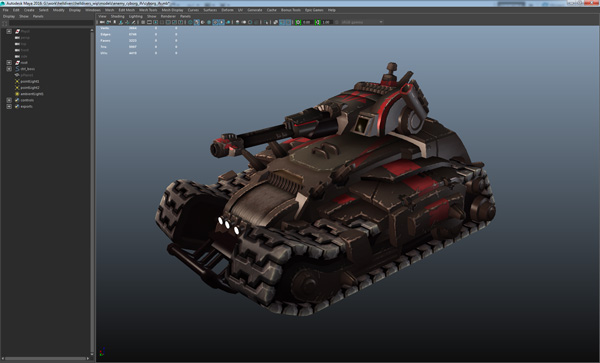The height and width of the screenshot is (363, 600).
Task: Open the sRGB gamma color space dropdown
Action: pos(362,22)
